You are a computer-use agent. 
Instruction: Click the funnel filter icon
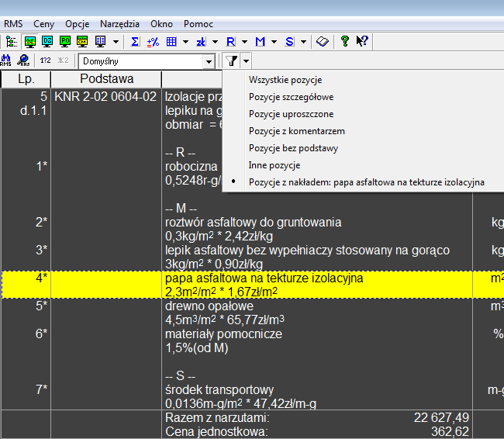(231, 60)
